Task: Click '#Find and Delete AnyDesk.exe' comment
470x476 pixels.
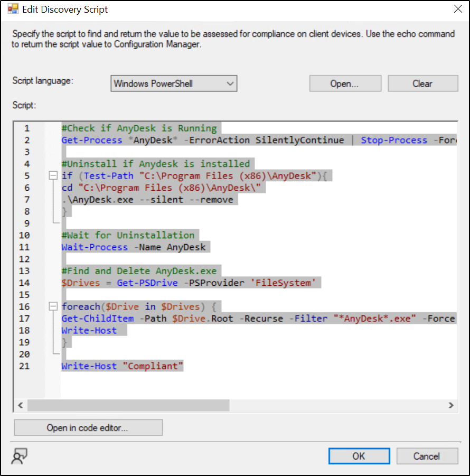Action: click(x=139, y=271)
